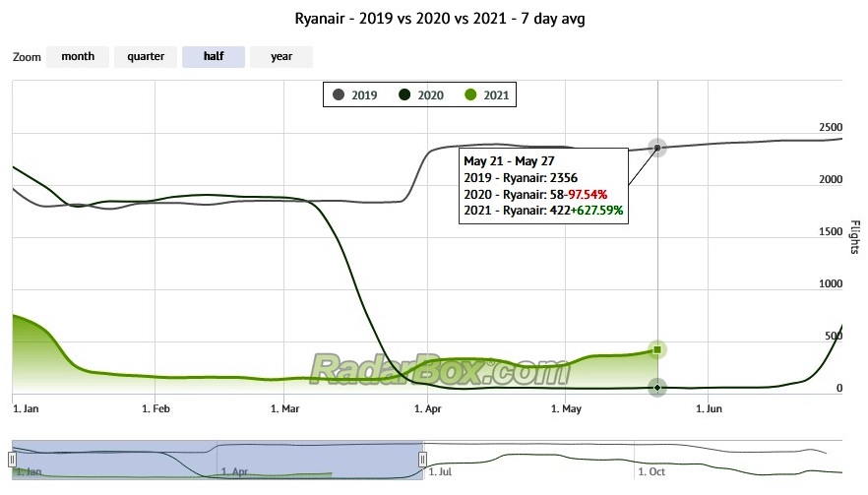Click the '1. Jun' x-axis label
Screen dimensions: 868x495
click(x=709, y=408)
